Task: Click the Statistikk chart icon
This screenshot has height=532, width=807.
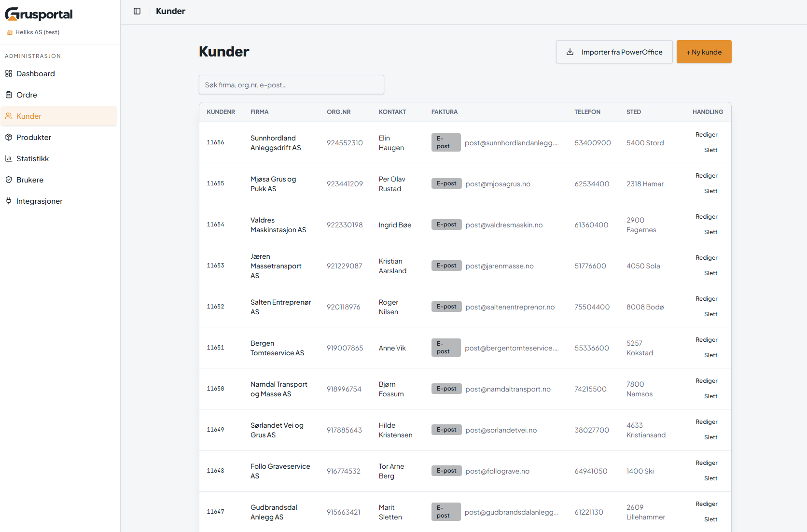Action: tap(9, 158)
